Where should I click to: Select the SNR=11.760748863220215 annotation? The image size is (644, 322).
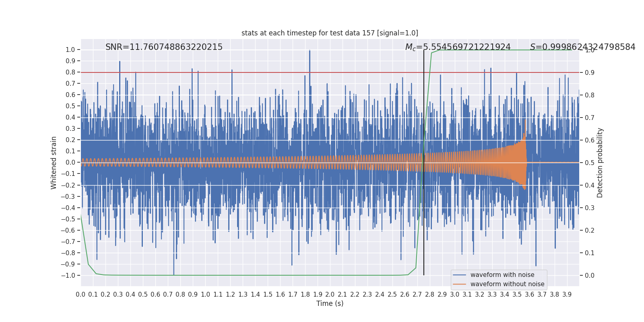tap(164, 47)
